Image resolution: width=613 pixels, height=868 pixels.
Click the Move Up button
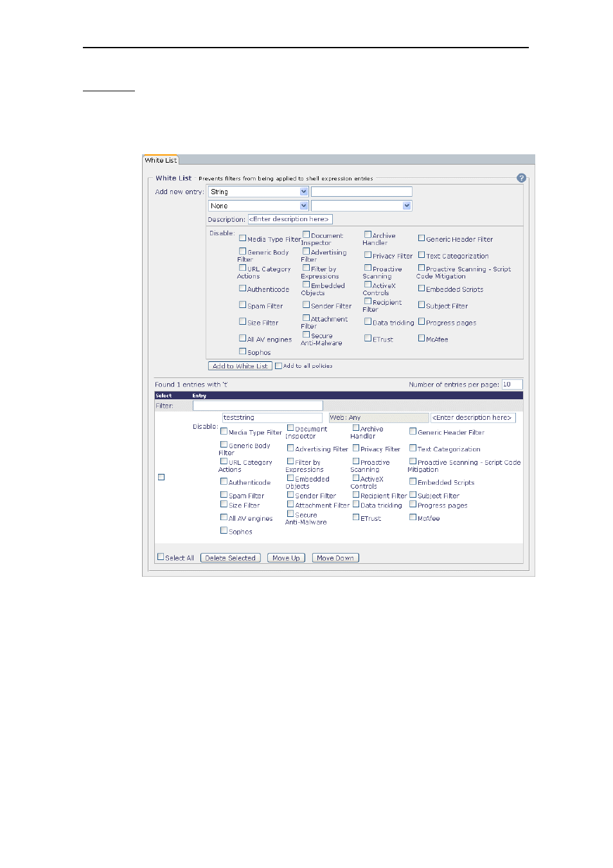point(286,558)
